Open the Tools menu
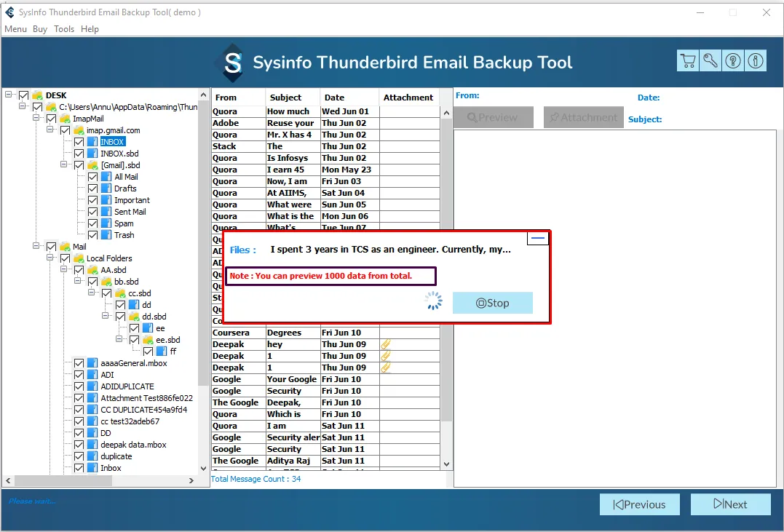784x532 pixels. click(64, 29)
